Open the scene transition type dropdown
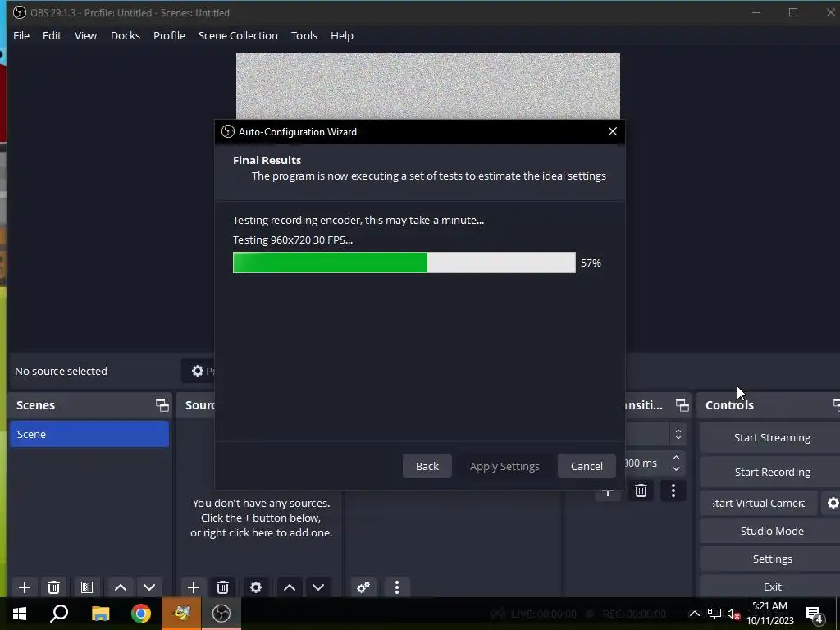The width and height of the screenshot is (840, 630). (655, 434)
